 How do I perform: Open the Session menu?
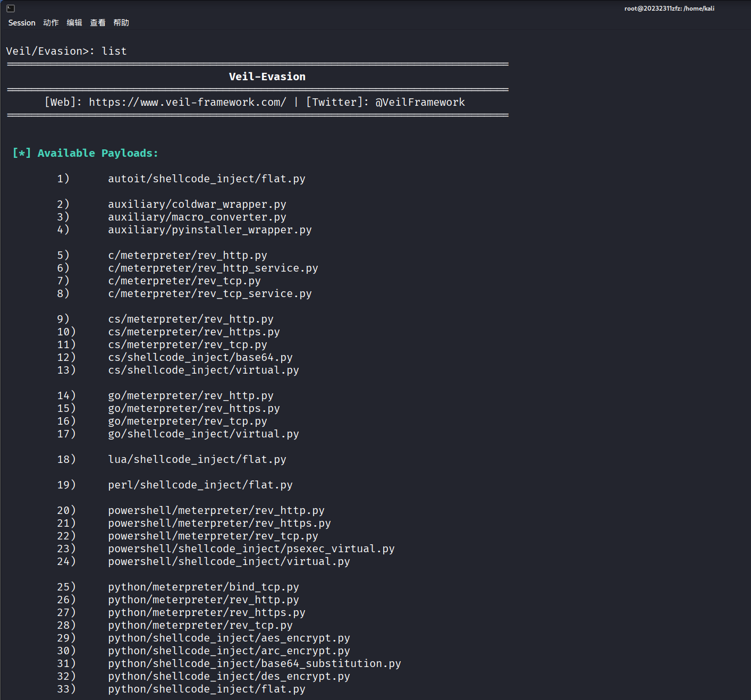click(x=22, y=23)
